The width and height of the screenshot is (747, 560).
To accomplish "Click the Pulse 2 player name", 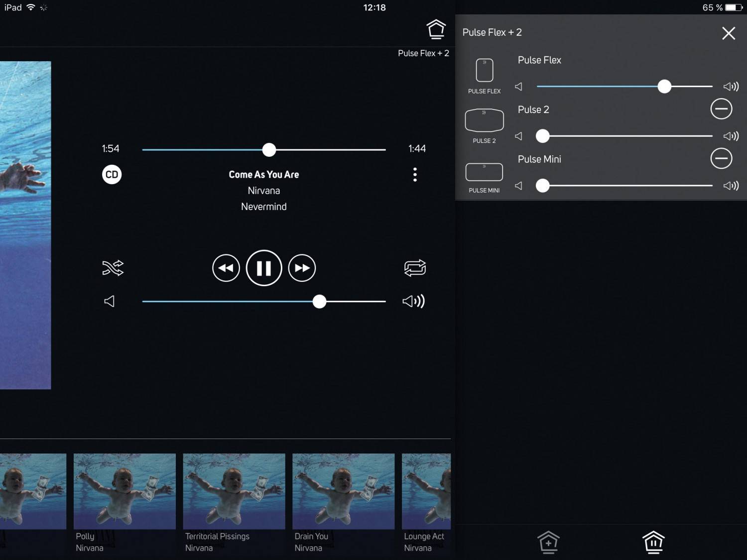I will point(533,110).
